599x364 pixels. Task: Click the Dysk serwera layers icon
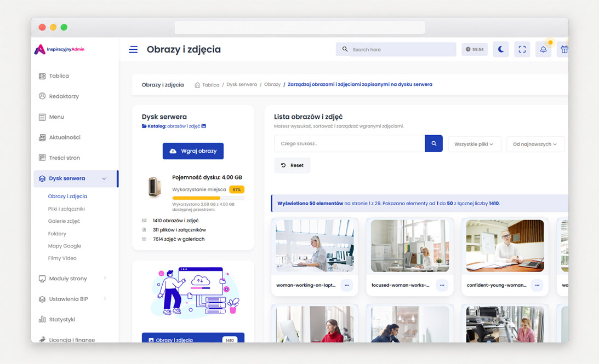point(42,178)
